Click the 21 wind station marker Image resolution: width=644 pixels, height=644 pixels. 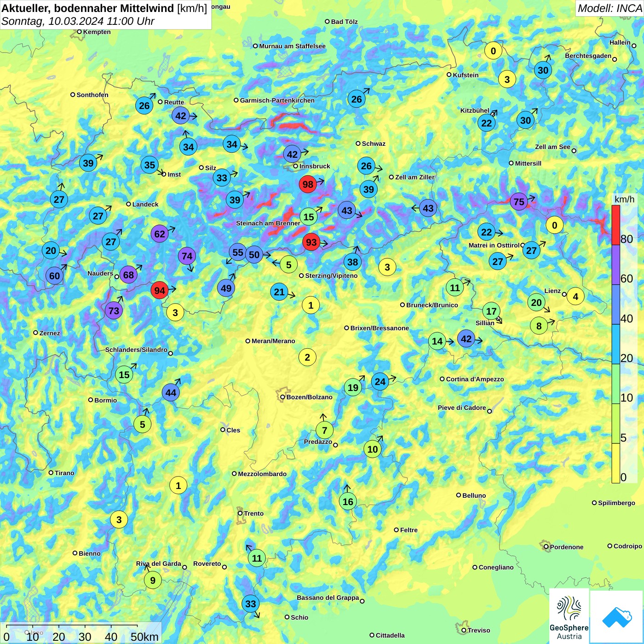click(x=279, y=292)
